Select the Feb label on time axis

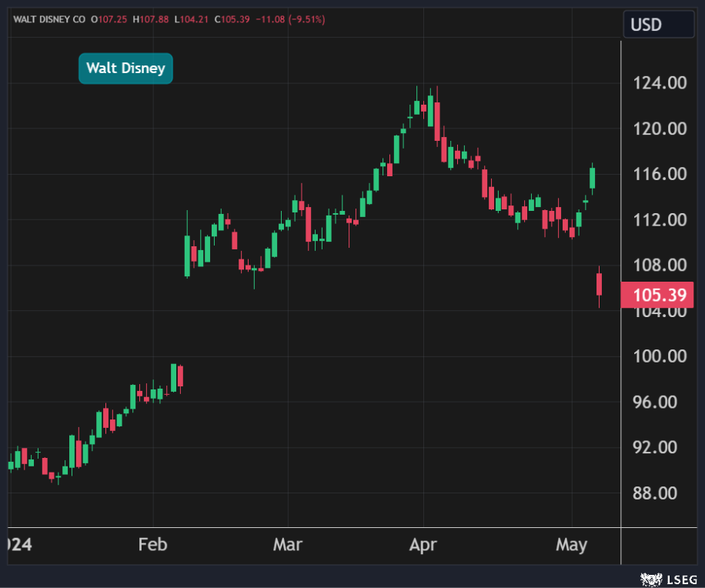click(x=152, y=545)
